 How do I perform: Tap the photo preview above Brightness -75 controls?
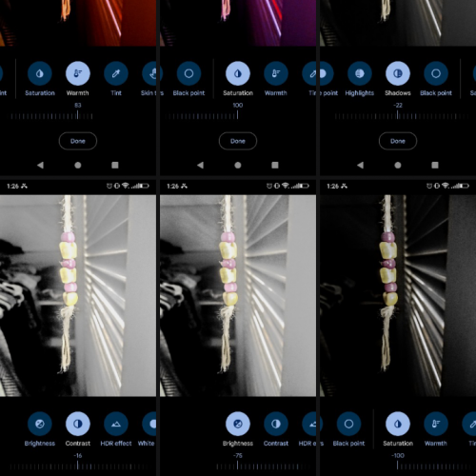tap(238, 296)
